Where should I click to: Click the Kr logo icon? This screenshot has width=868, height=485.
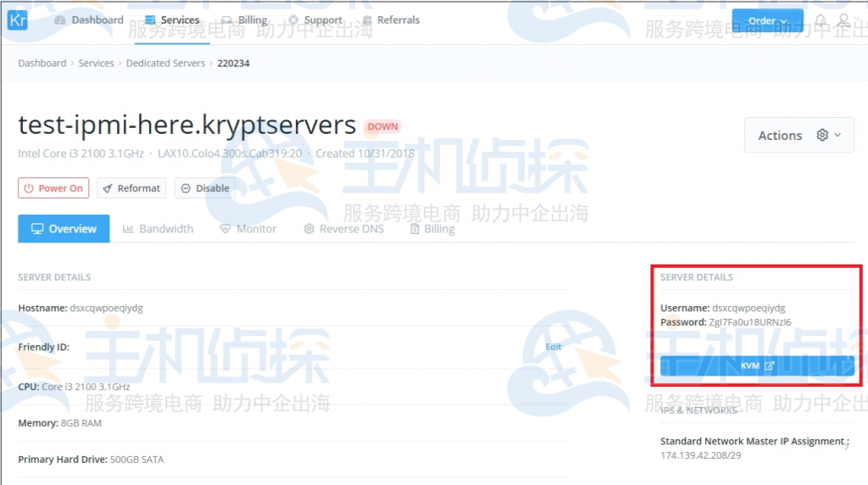click(x=18, y=20)
